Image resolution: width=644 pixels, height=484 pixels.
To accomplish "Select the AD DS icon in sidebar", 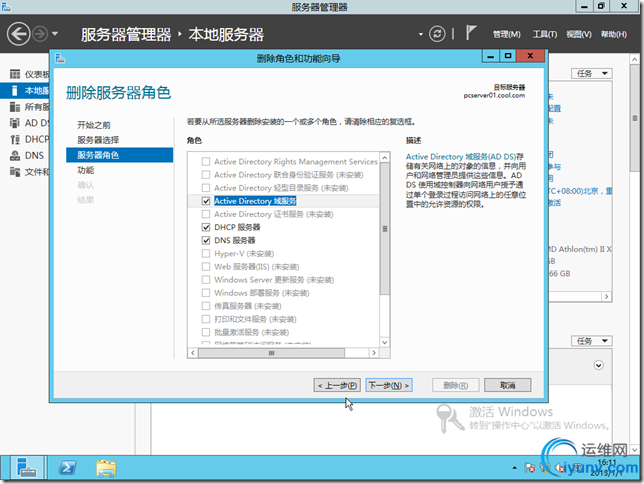I will [x=15, y=123].
